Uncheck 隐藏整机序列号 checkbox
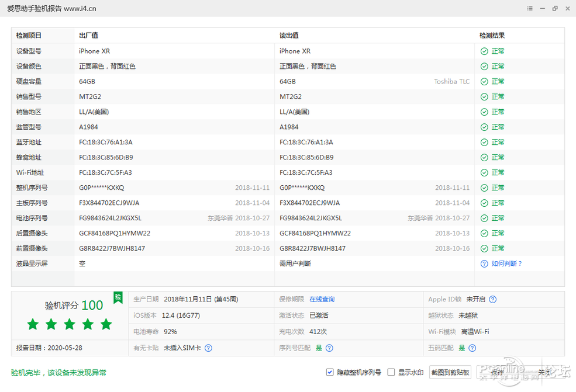 [329, 373]
